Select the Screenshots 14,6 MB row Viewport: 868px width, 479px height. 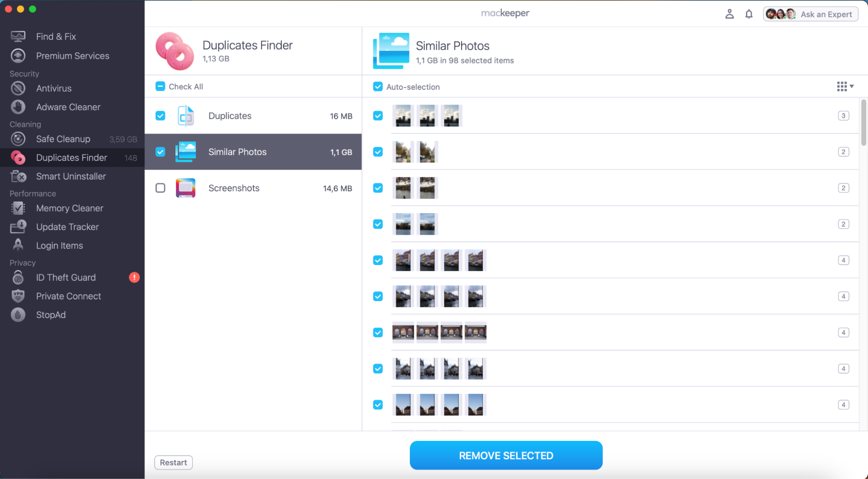click(x=253, y=188)
